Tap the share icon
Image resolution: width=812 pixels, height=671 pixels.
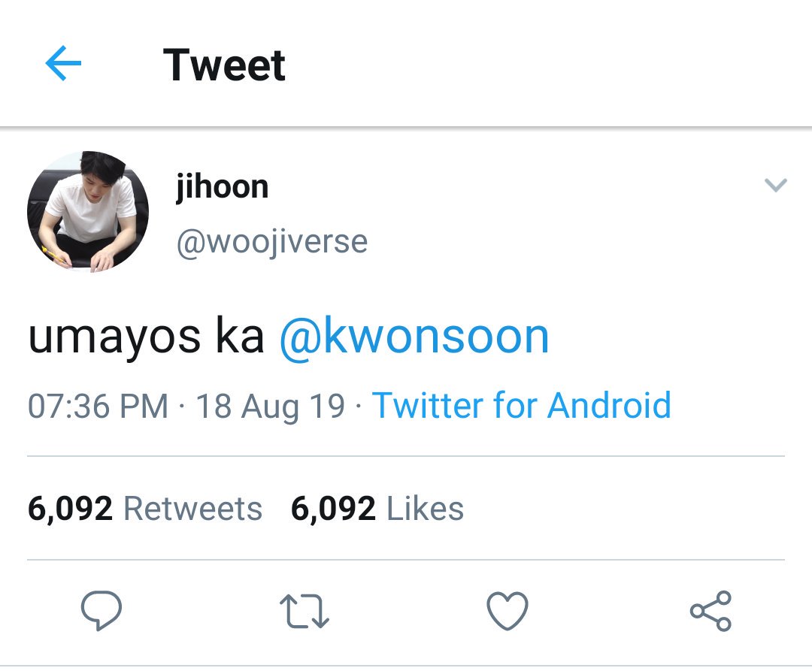tap(710, 610)
